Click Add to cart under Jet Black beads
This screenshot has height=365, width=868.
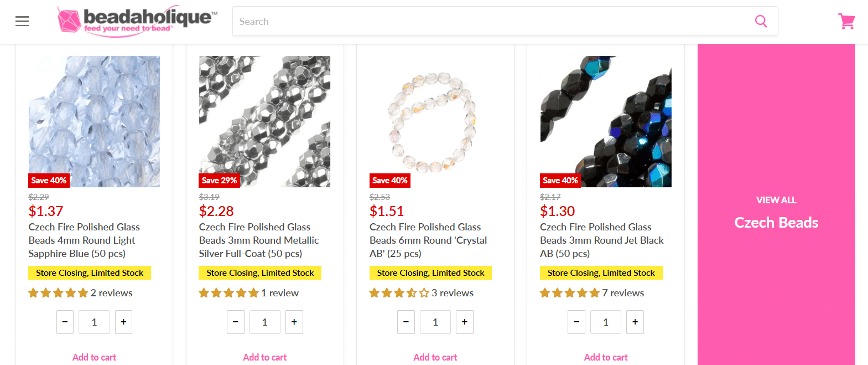click(x=605, y=357)
